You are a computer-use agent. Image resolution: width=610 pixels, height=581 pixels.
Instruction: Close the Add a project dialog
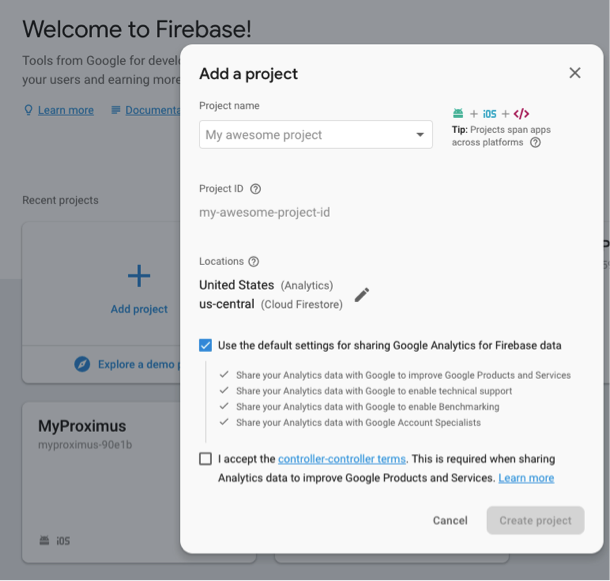pos(574,73)
